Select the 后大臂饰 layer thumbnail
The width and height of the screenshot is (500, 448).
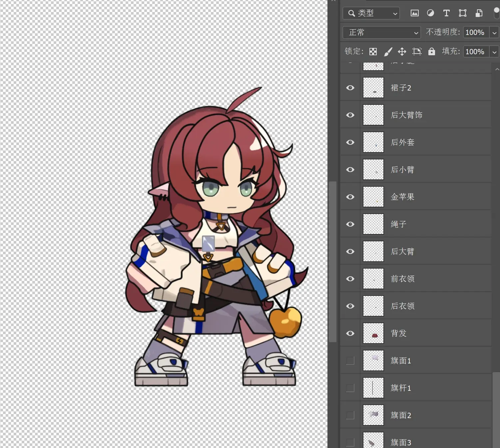(x=373, y=115)
